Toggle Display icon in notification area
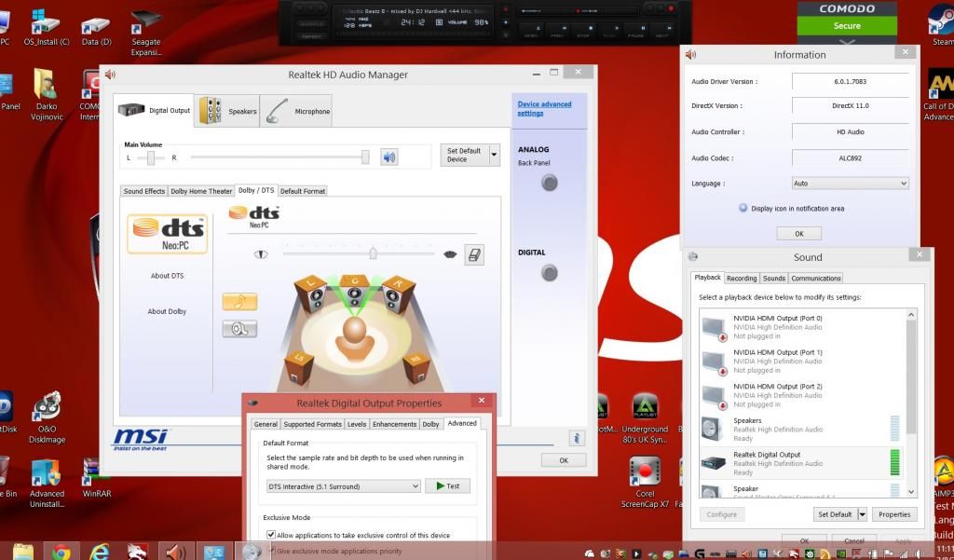 [743, 208]
